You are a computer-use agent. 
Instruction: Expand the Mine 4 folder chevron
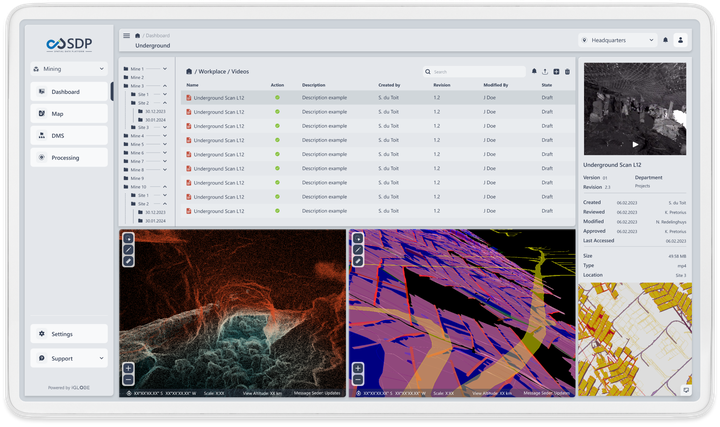165,136
